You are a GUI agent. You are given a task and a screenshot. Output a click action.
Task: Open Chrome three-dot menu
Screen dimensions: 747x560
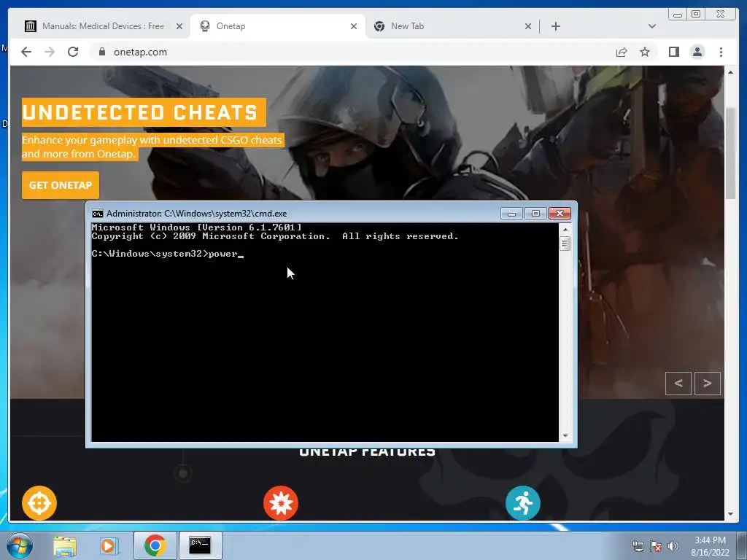(721, 52)
